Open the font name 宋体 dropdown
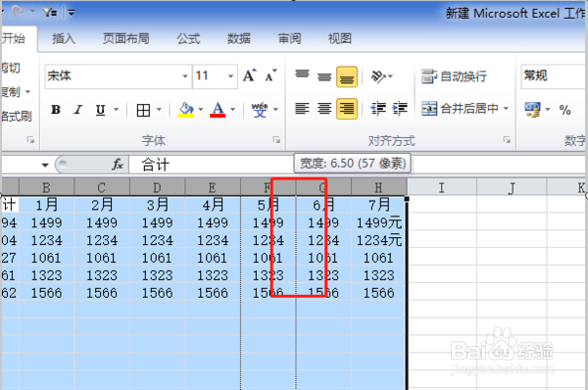This screenshot has width=588, height=390. point(185,76)
